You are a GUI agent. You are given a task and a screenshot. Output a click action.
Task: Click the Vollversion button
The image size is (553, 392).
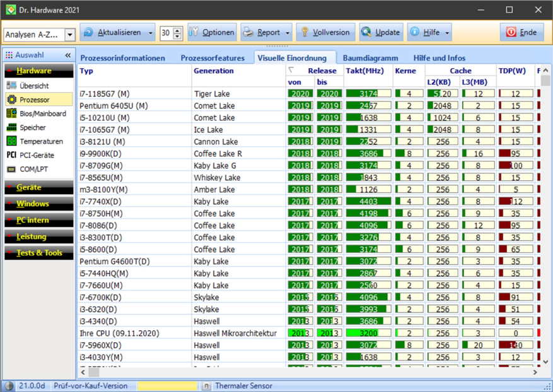pyautogui.click(x=325, y=32)
